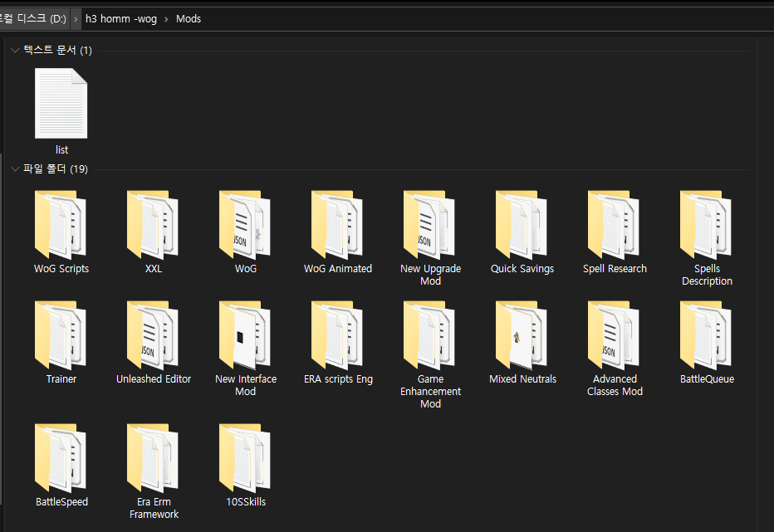Image resolution: width=774 pixels, height=532 pixels.
Task: Click the "Quick Savings" name label
Action: click(522, 268)
